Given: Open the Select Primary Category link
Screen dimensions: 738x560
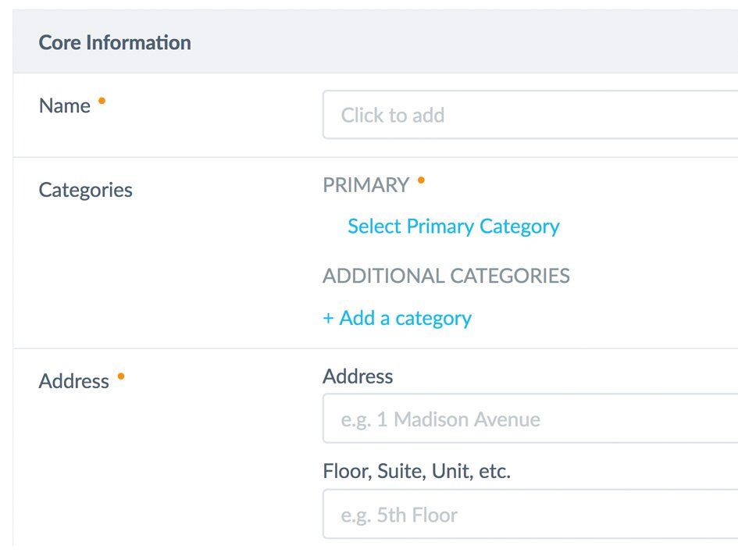Looking at the screenshot, I should coord(453,226).
